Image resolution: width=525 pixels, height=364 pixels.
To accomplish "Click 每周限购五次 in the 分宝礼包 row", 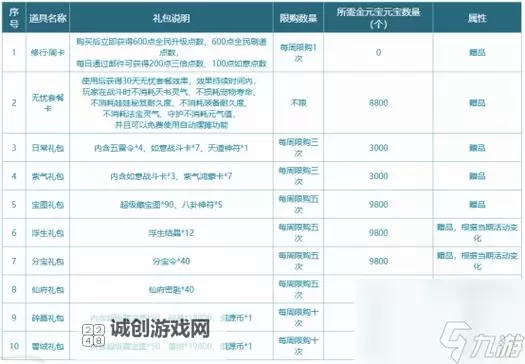I will (x=298, y=261).
